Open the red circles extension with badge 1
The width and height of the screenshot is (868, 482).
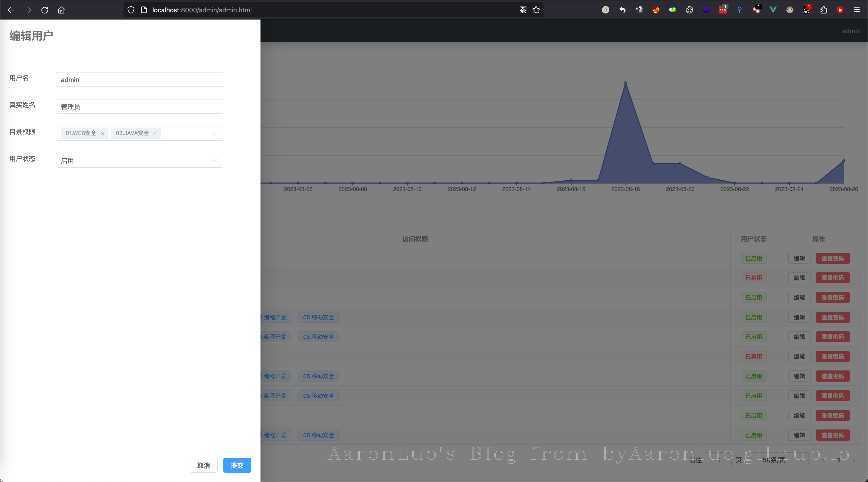756,10
